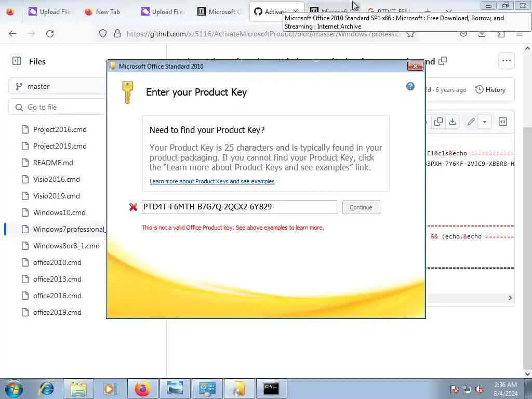Open office2010.cmd in the file tree
532x399 pixels.
click(x=57, y=262)
